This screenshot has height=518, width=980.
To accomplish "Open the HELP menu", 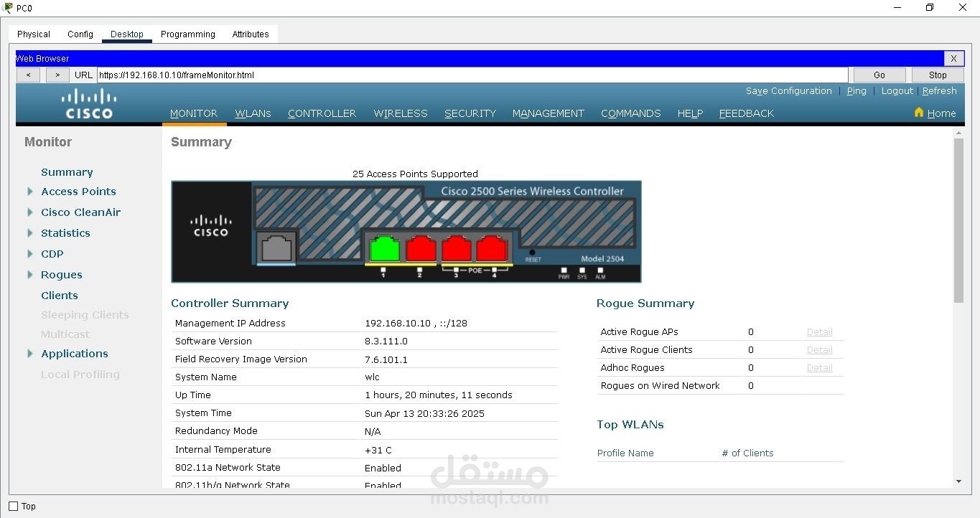I will coord(690,113).
